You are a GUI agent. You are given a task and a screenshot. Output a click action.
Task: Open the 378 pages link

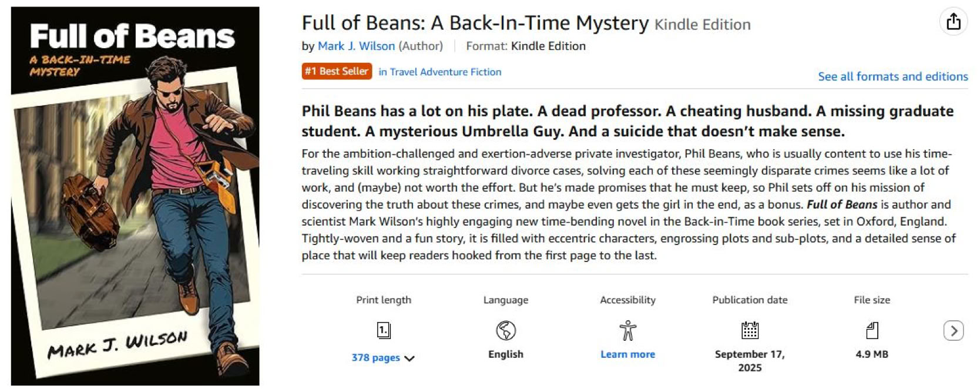tap(375, 357)
